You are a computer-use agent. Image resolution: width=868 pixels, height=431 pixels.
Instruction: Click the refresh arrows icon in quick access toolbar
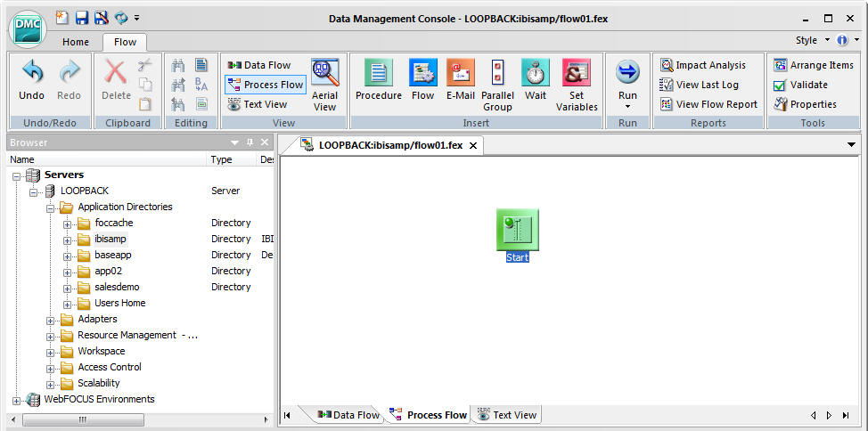click(120, 18)
